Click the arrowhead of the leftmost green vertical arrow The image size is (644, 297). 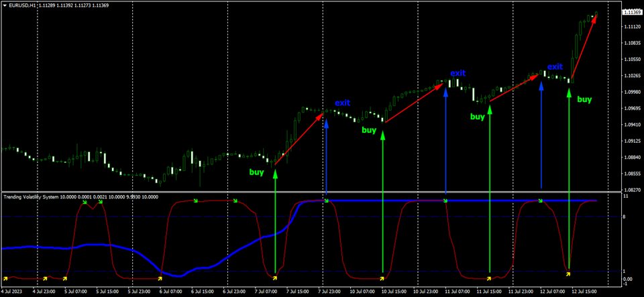click(275, 173)
